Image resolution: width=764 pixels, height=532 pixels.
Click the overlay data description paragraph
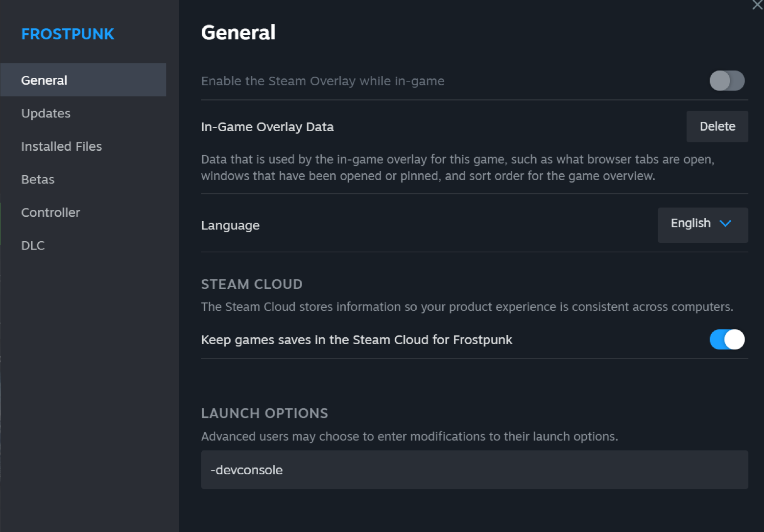coord(457,168)
